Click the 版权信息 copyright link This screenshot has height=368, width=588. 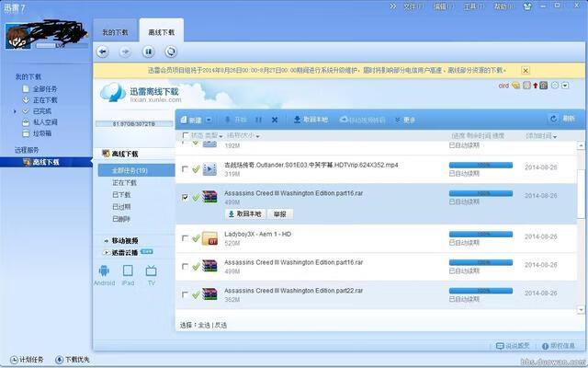pyautogui.click(x=559, y=346)
